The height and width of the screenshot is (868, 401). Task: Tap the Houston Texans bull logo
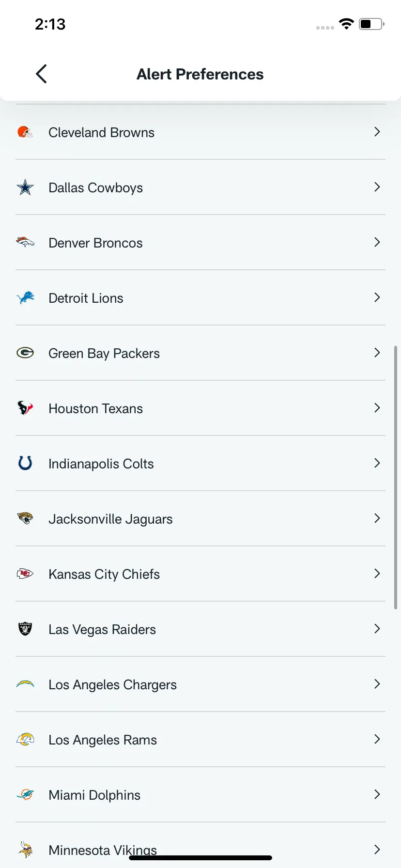pyautogui.click(x=25, y=408)
